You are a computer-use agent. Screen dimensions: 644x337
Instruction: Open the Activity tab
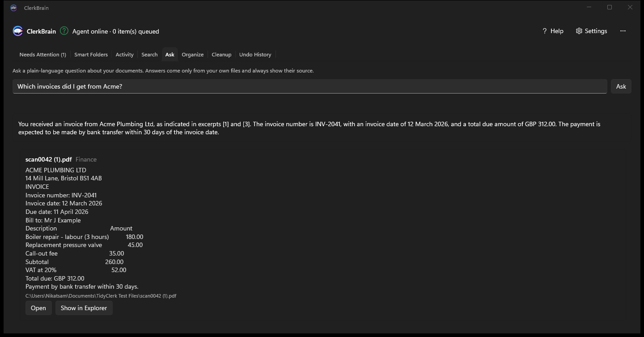point(124,55)
